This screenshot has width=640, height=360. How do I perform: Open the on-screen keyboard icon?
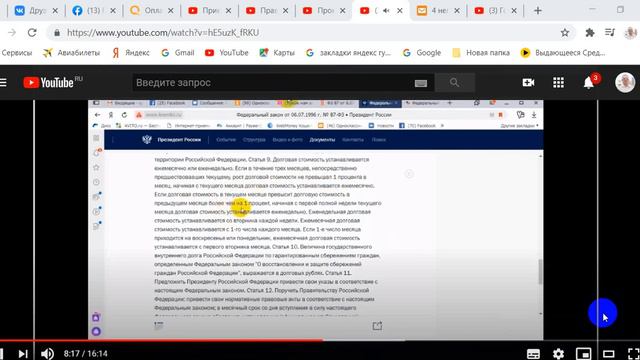(x=421, y=83)
